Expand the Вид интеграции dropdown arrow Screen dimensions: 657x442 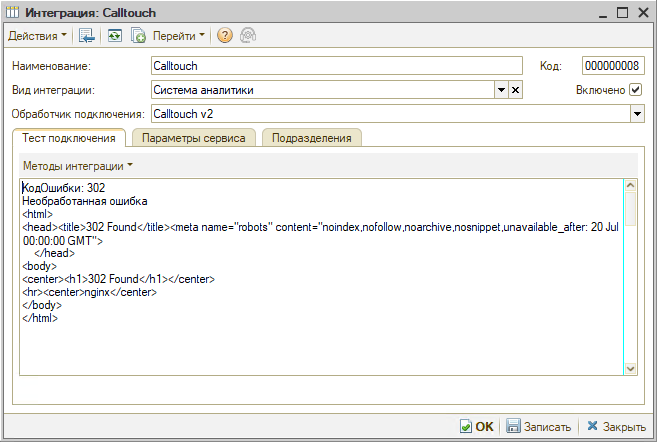pos(501,90)
